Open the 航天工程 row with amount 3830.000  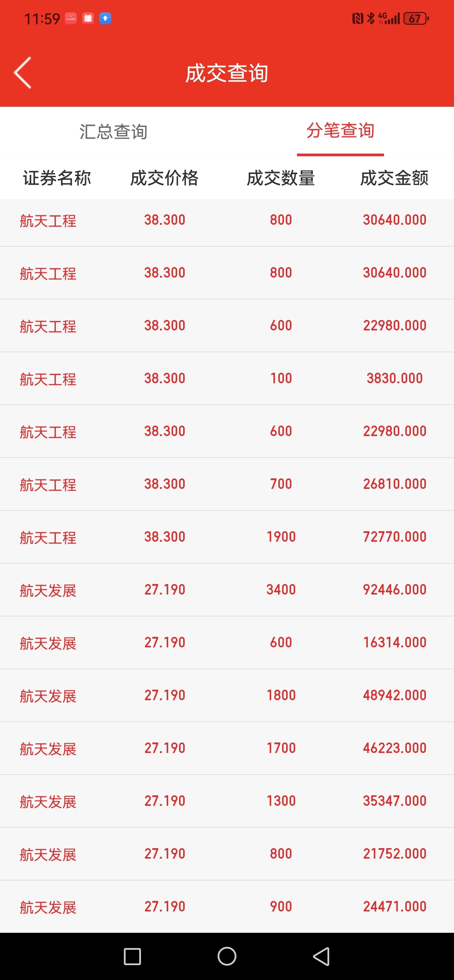tap(227, 378)
